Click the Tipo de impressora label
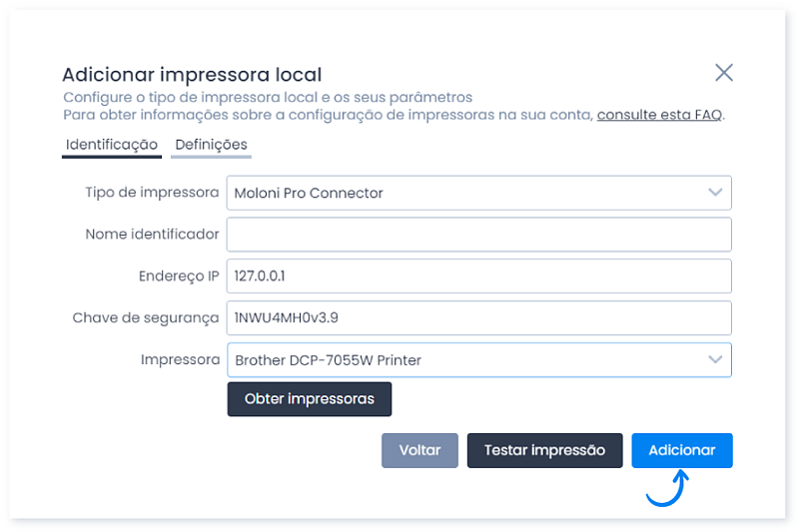The image size is (799, 532). pos(152,193)
